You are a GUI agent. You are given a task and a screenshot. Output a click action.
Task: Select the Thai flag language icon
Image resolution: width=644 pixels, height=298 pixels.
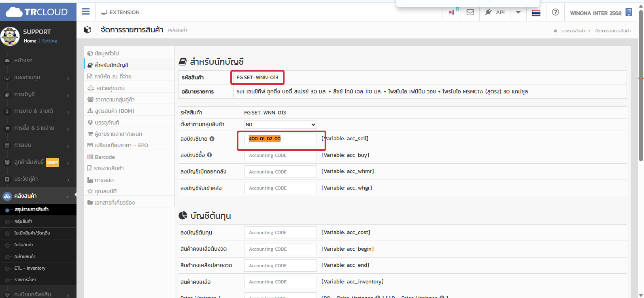tap(536, 13)
